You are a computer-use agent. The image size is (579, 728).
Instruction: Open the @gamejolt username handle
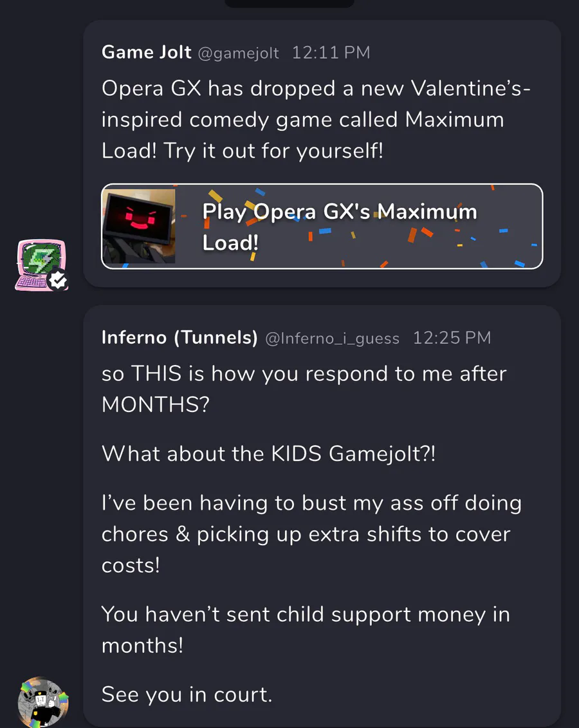(x=238, y=53)
